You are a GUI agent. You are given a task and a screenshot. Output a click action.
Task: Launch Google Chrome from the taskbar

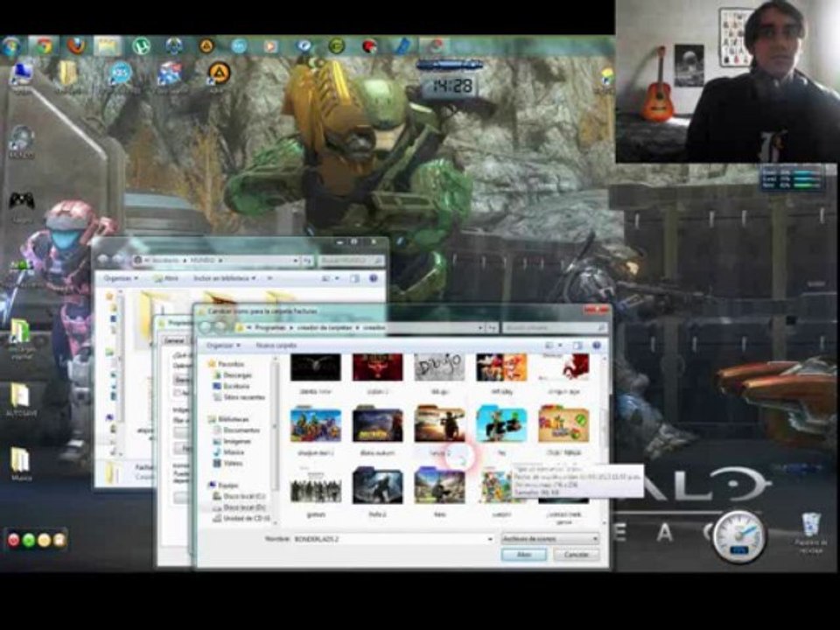tap(44, 46)
